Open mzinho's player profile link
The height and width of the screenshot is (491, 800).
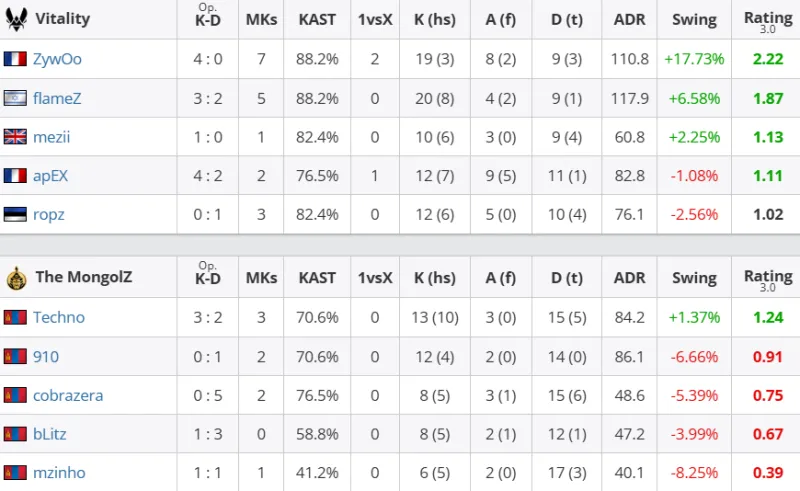[x=59, y=472]
